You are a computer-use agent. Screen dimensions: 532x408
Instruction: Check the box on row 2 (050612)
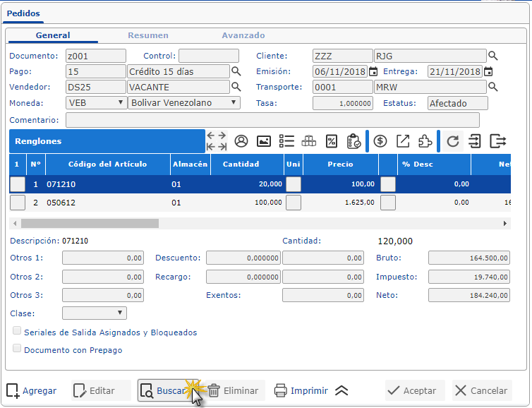18,203
